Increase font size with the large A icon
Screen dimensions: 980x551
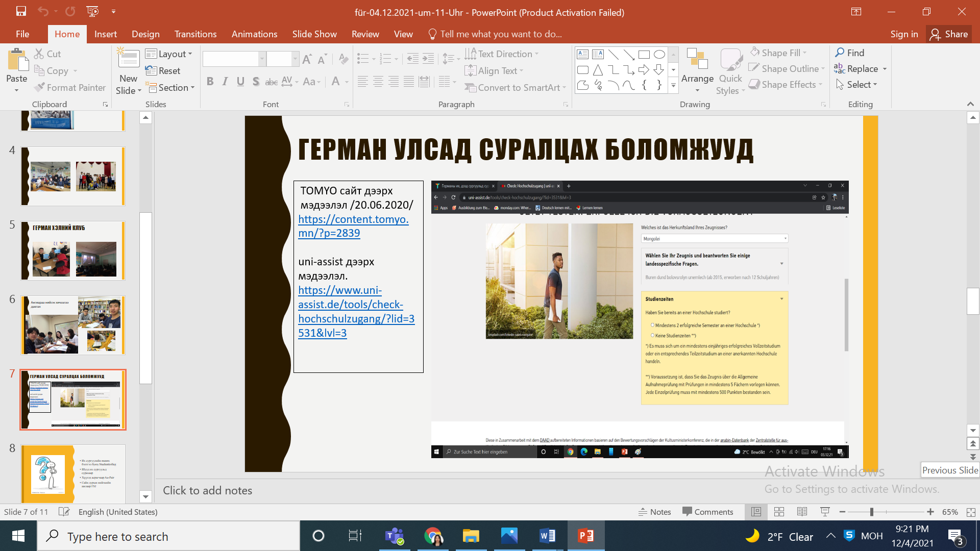coord(307,59)
